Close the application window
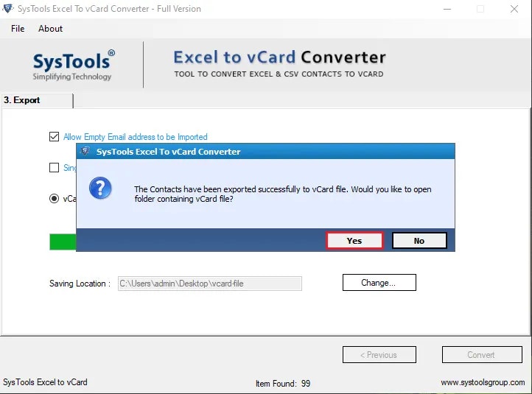This screenshot has width=532, height=394. pos(514,9)
